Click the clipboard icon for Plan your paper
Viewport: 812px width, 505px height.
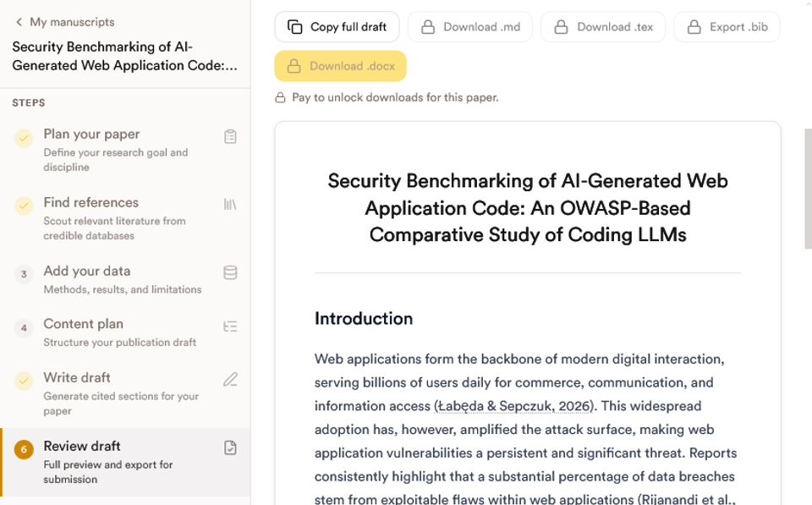tap(230, 136)
